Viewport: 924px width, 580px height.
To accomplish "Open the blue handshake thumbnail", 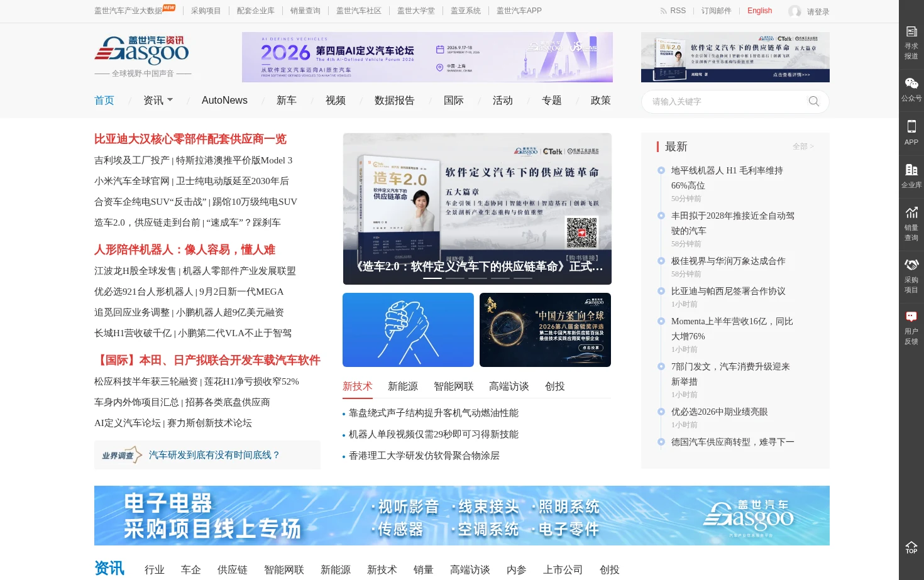I will (408, 330).
